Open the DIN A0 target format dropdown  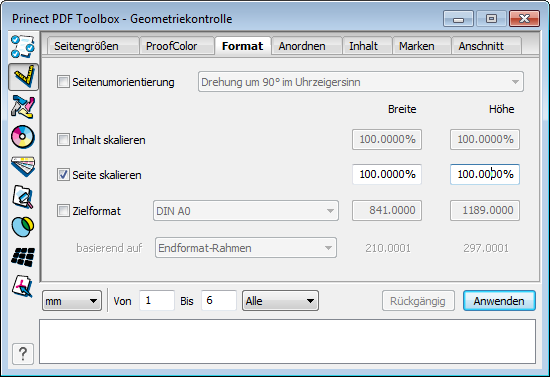246,211
